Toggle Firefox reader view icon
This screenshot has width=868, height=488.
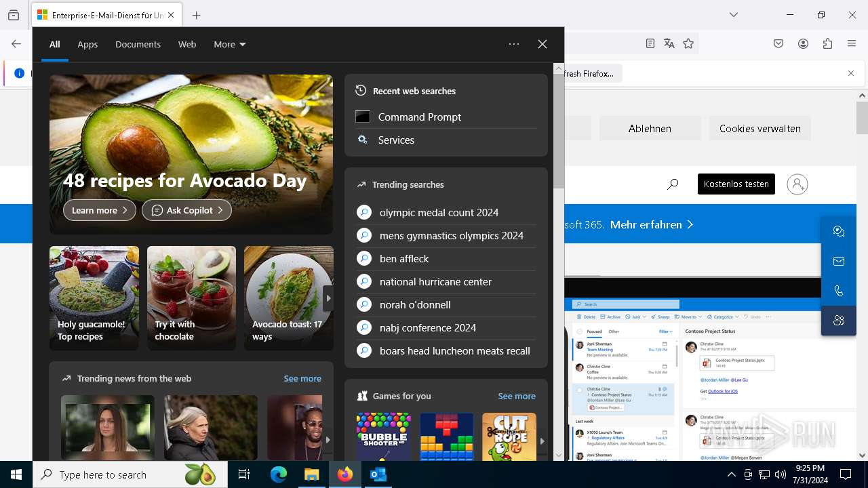(650, 43)
